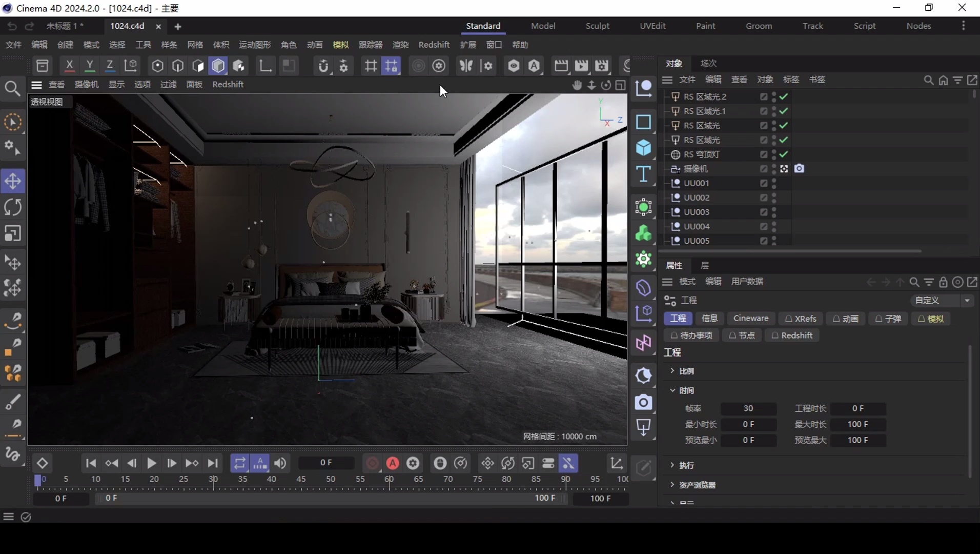The height and width of the screenshot is (554, 980).
Task: Open the 默认 preset dropdown
Action: (942, 300)
